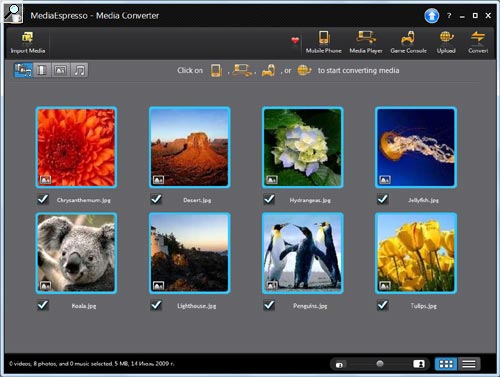The width and height of the screenshot is (500, 377).
Task: Uncheck the Chrysanthemum.jpg checkbox
Action: tap(43, 199)
